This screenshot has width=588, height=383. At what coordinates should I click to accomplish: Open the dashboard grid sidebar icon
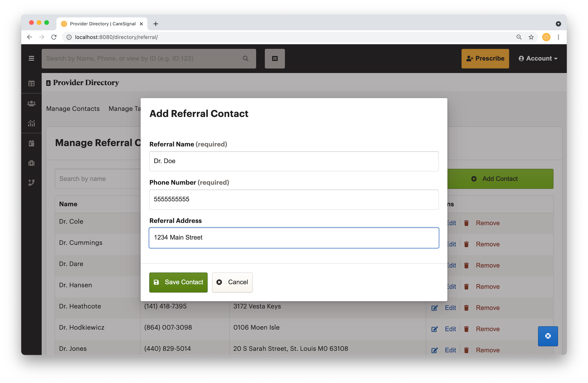[31, 84]
